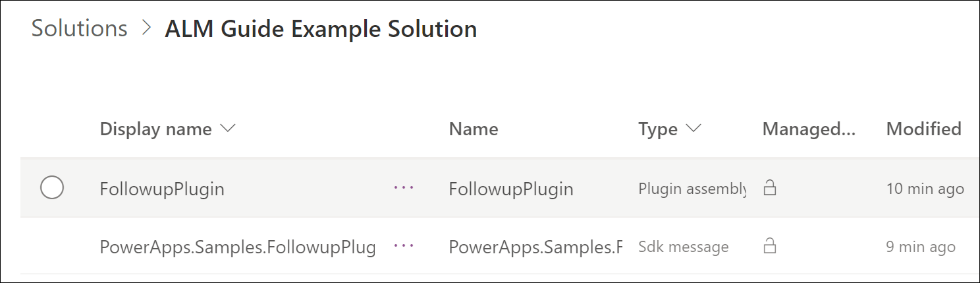Select the FollowupPlugin row circle
The height and width of the screenshot is (283, 980).
(x=52, y=189)
